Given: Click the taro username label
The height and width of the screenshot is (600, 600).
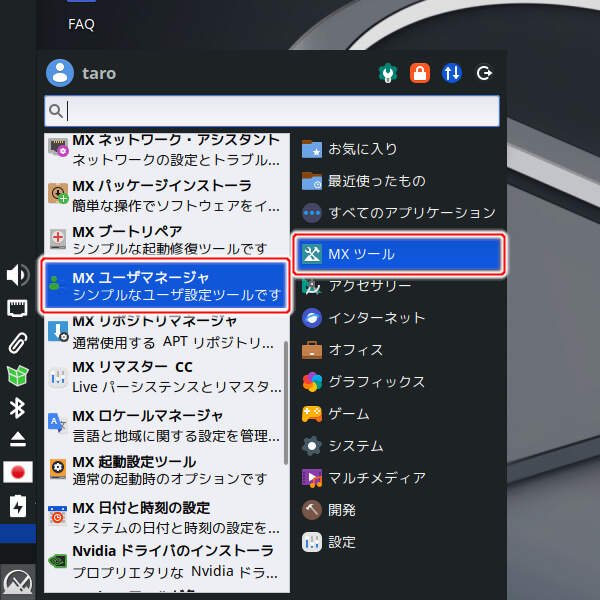Looking at the screenshot, I should [x=99, y=73].
